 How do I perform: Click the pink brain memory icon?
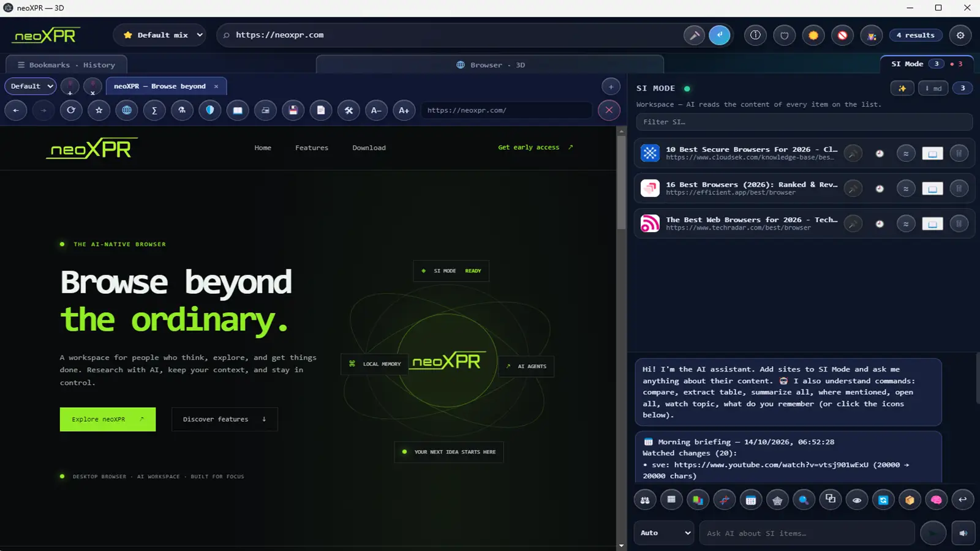[937, 500]
